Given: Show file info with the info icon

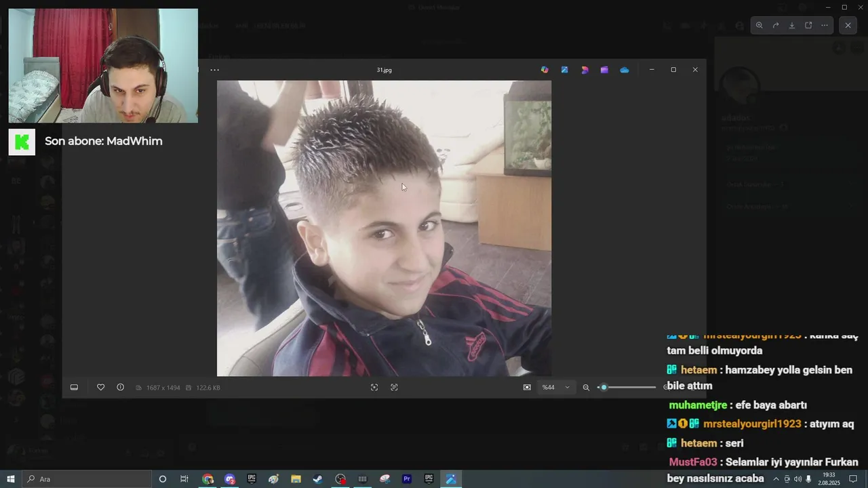Looking at the screenshot, I should [x=120, y=387].
